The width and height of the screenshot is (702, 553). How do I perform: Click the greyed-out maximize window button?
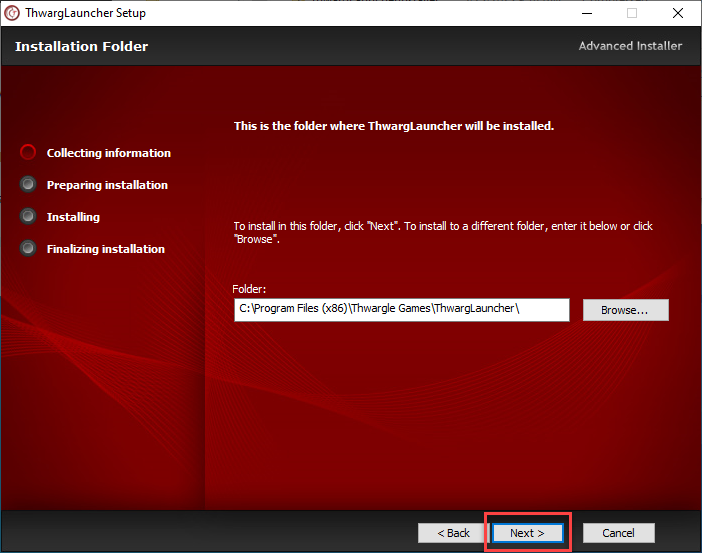(632, 13)
